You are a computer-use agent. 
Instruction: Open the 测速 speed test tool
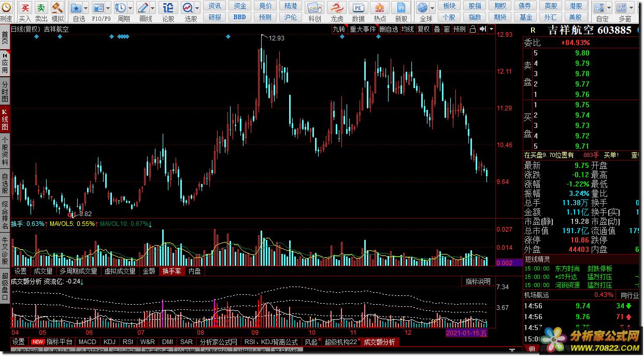[x=6, y=8]
